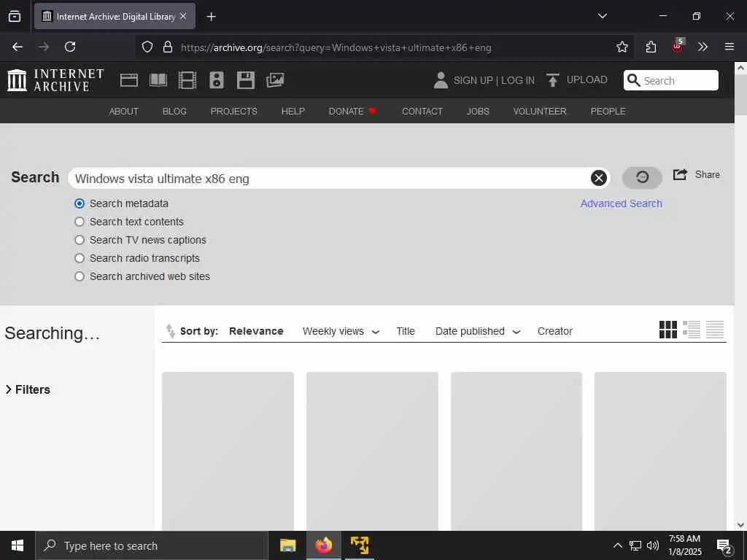Screen dimensions: 747x560
Task: Click the Upload arrow icon
Action: click(x=553, y=80)
